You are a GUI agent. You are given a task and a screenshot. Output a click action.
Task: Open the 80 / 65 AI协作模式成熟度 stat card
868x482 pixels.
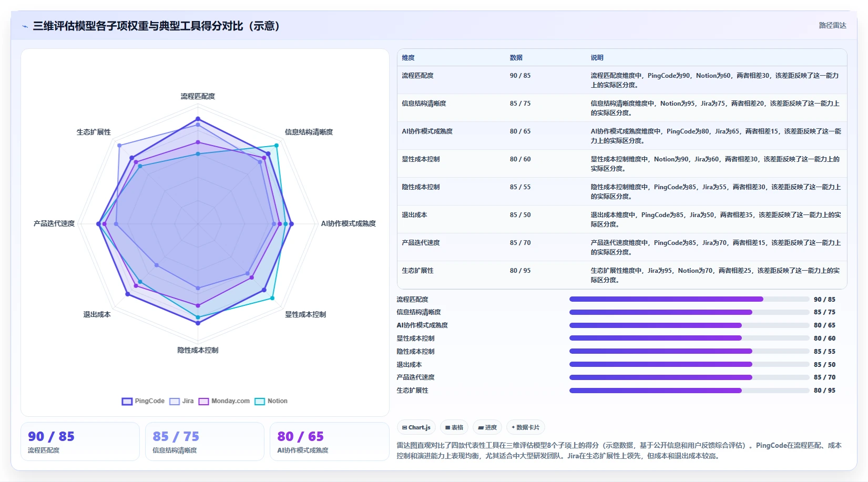click(x=329, y=442)
